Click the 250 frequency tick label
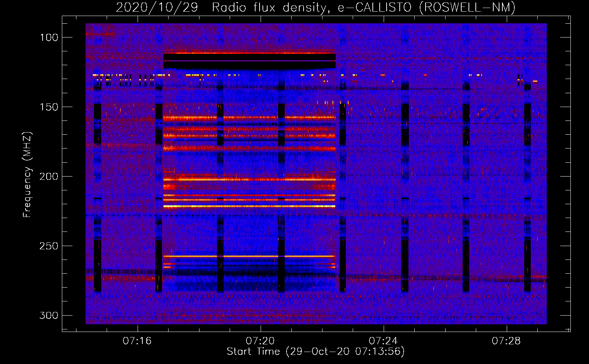Screen dimensions: 589x364 (49, 246)
